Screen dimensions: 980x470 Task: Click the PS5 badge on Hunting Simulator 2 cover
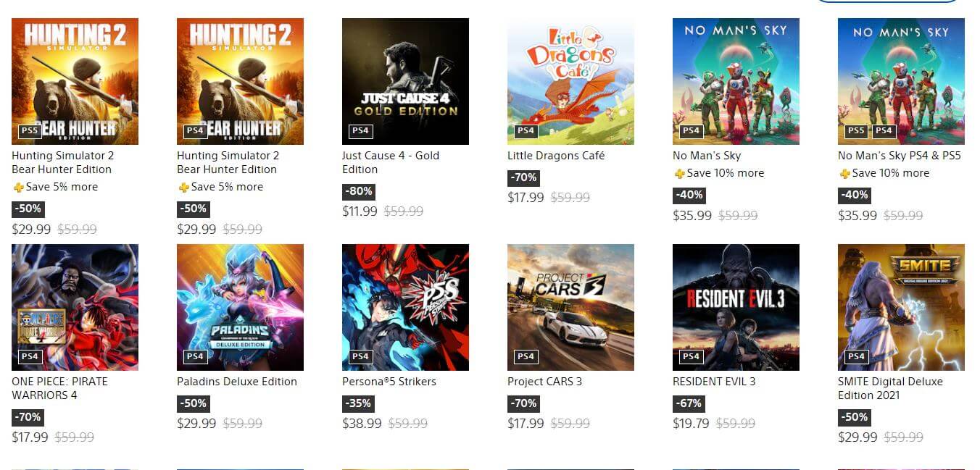point(30,131)
